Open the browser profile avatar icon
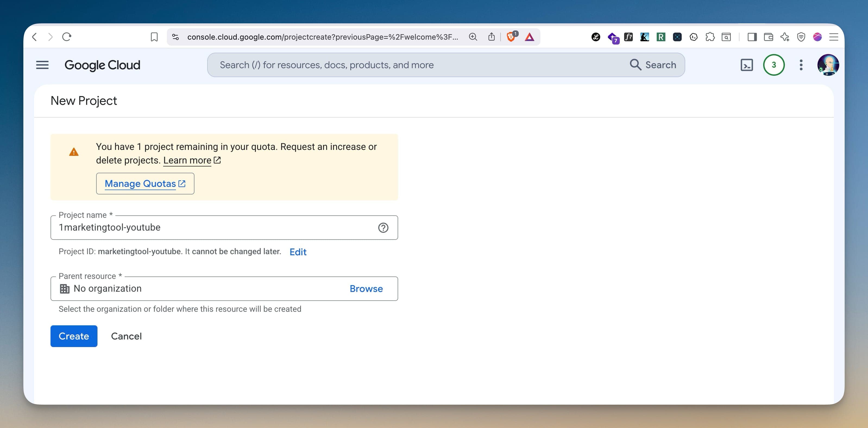Image resolution: width=868 pixels, height=428 pixels. coord(817,37)
